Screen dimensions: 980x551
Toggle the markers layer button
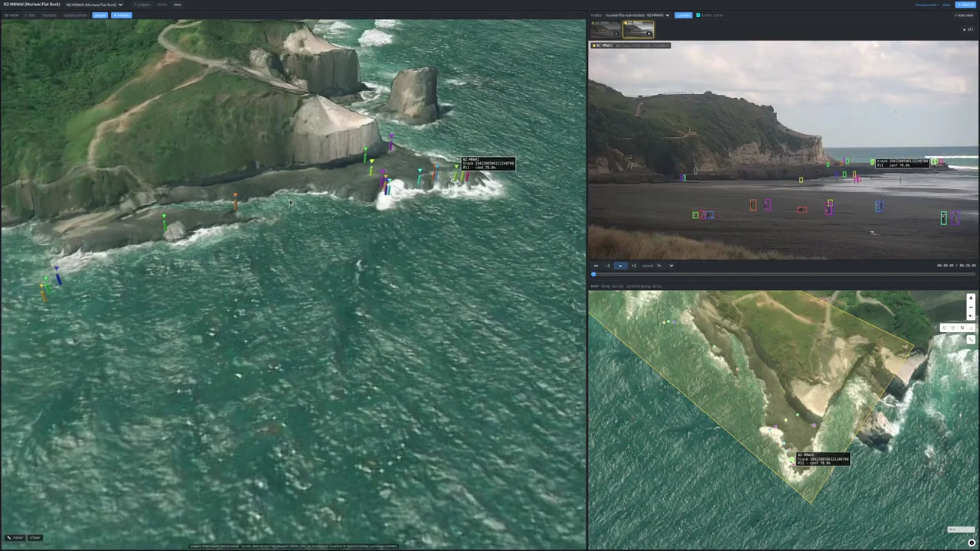[121, 15]
